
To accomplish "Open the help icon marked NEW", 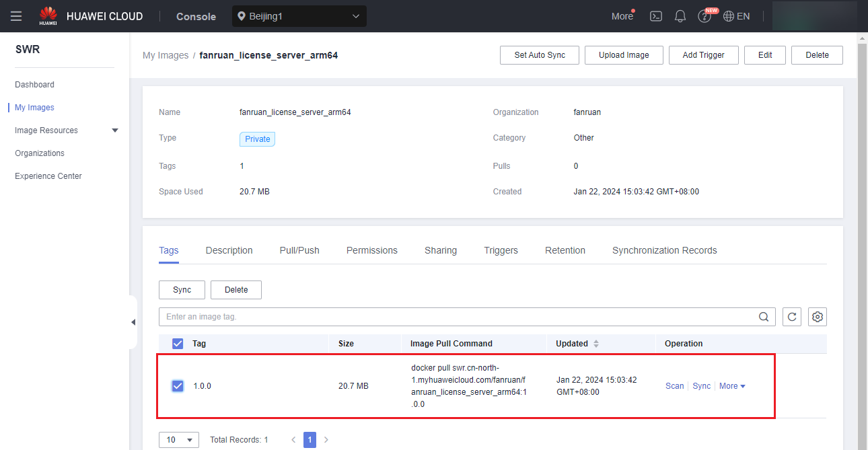I will coord(704,16).
